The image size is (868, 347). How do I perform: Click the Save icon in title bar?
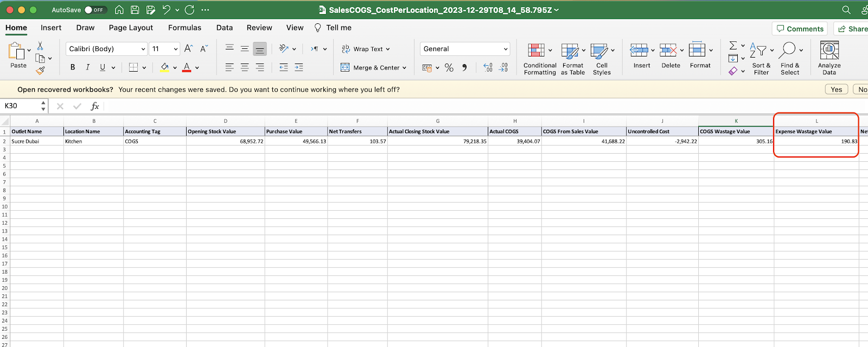click(x=135, y=10)
